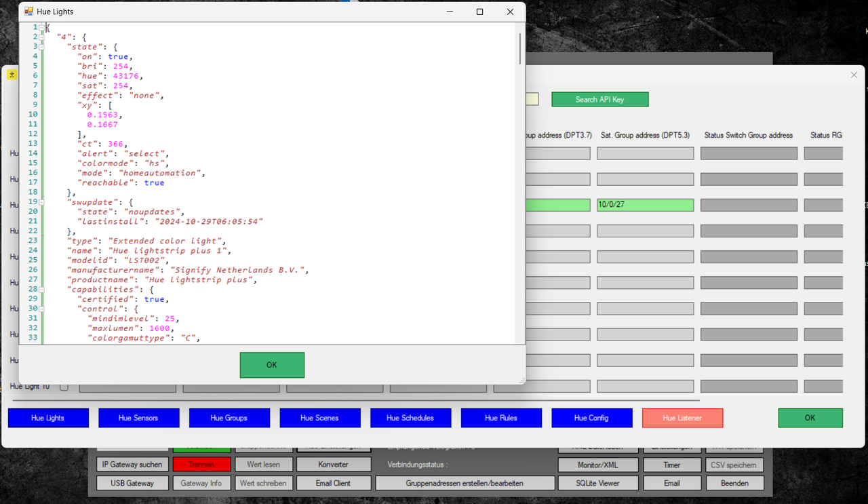Open Hue Sensors

coord(139,418)
